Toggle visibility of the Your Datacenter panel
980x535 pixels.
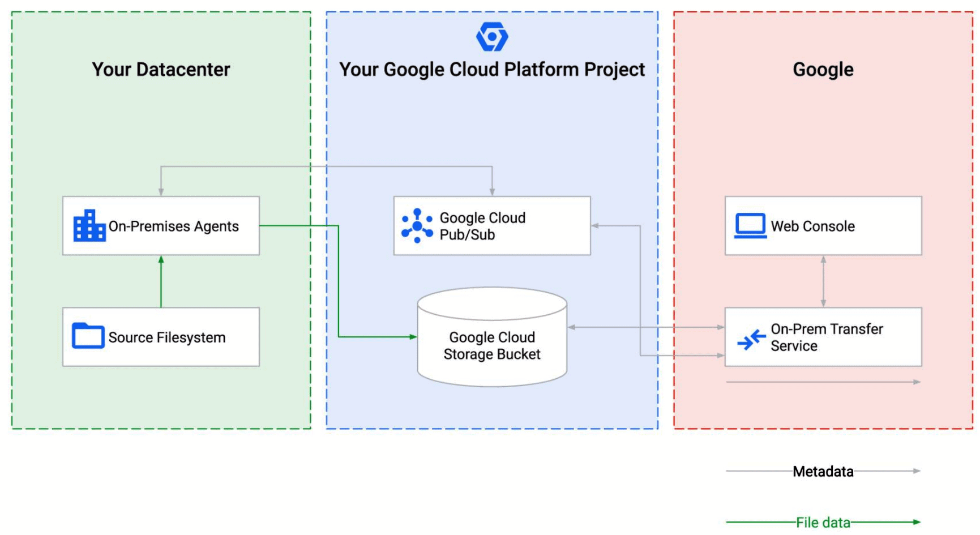point(161,69)
